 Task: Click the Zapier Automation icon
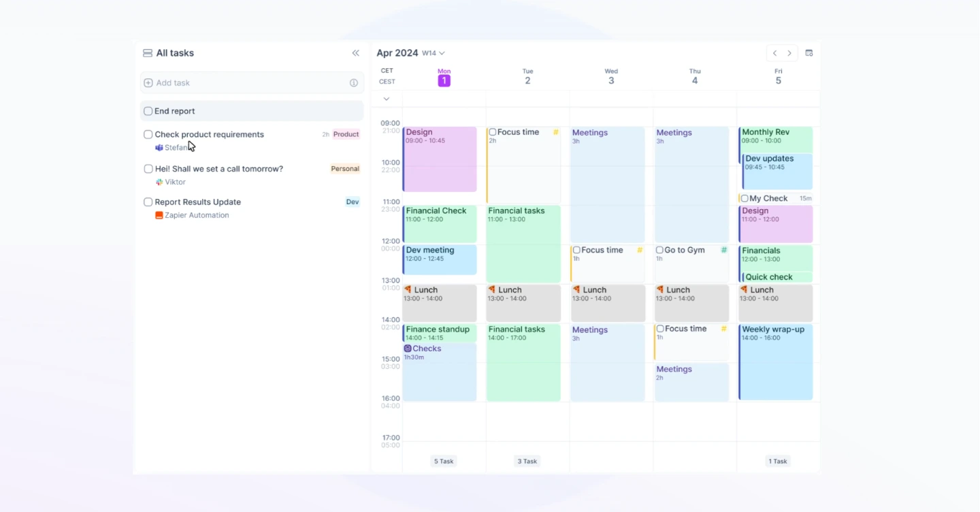click(159, 215)
